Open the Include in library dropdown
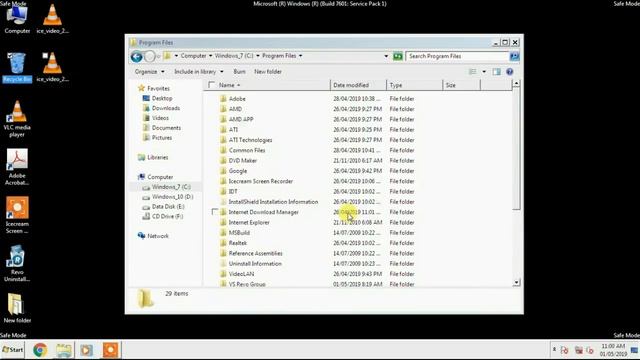 (x=199, y=72)
